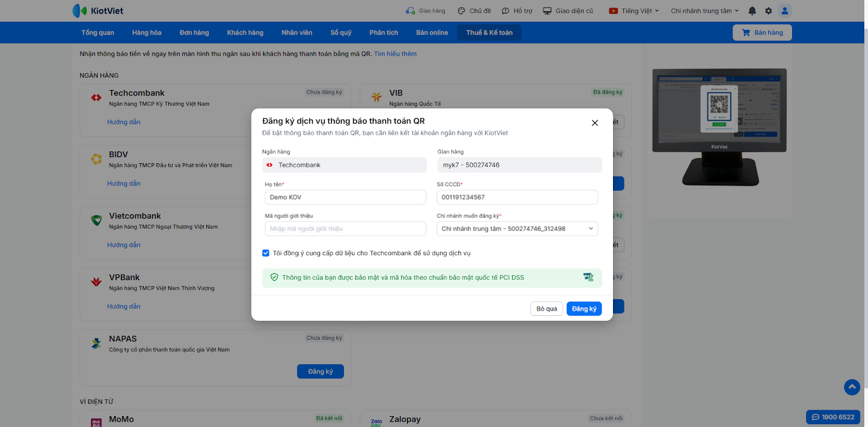Click the disabled Ngân hàng Techcombank field

click(344, 165)
